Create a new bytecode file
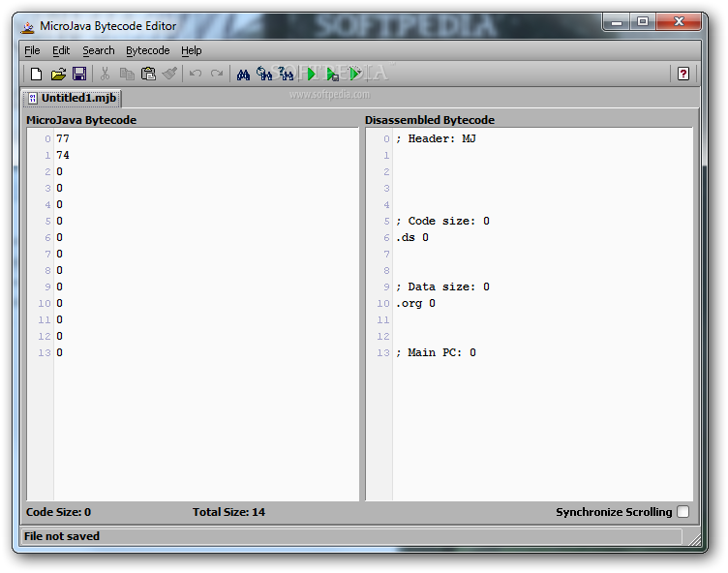This screenshot has height=573, width=728. click(36, 74)
